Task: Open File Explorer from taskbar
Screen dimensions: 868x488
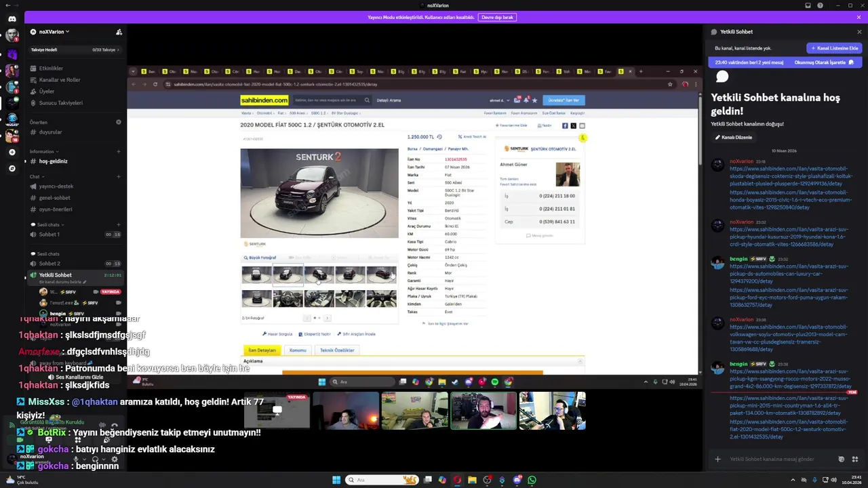Action: click(472, 480)
